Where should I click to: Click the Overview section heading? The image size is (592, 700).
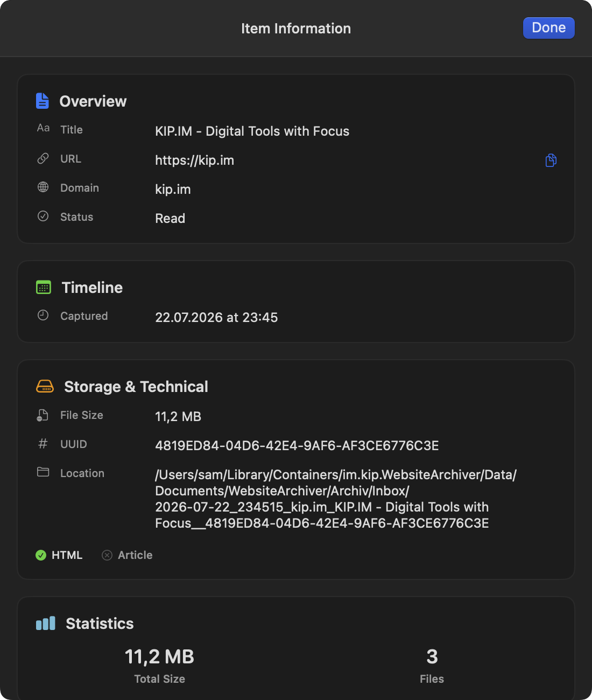point(93,101)
